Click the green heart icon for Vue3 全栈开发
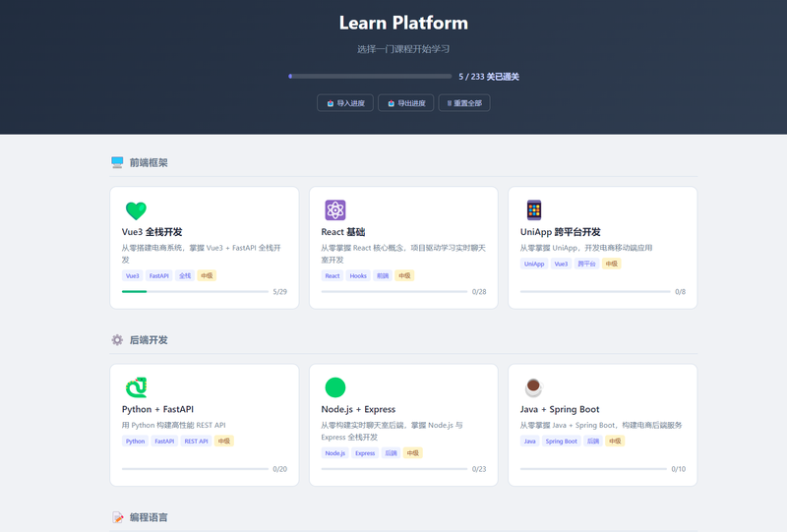The image size is (787, 532). point(136,210)
